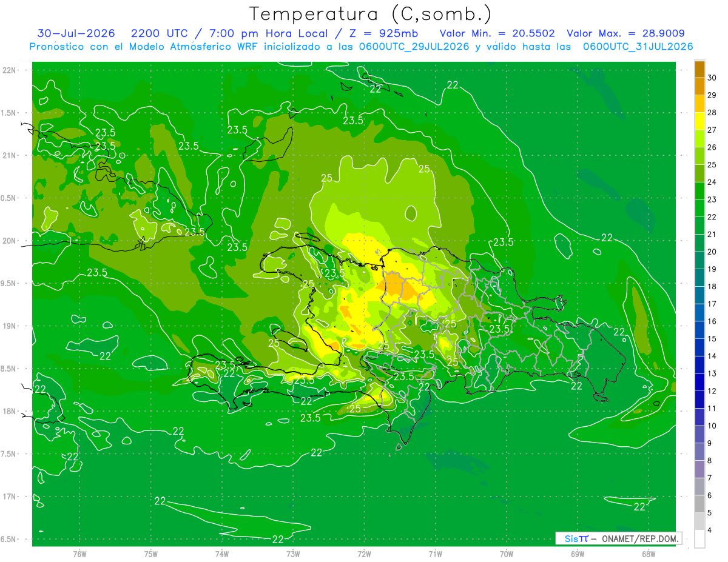The image size is (728, 562).
Task: Pick green swatch between 23 and 24
Action: (699, 190)
